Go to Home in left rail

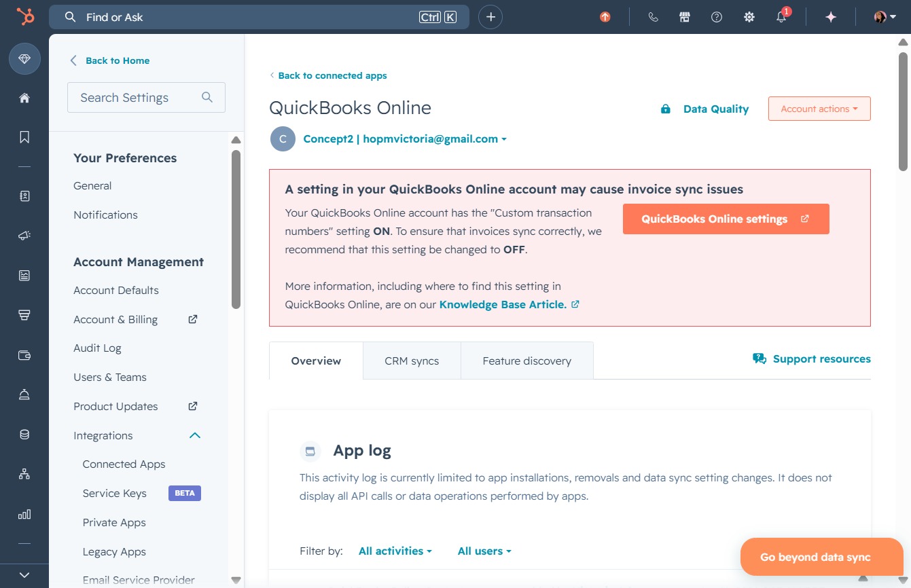[x=24, y=98]
